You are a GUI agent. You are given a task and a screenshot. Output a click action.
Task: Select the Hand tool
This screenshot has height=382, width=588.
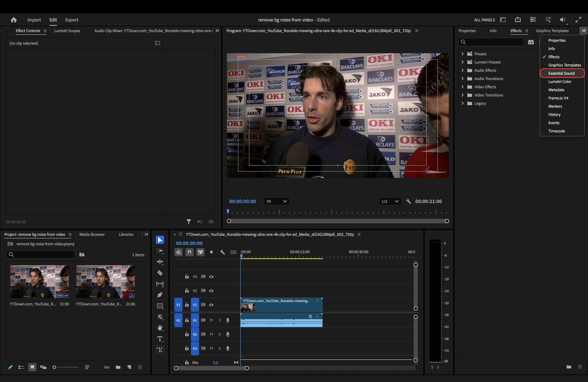coord(160,328)
